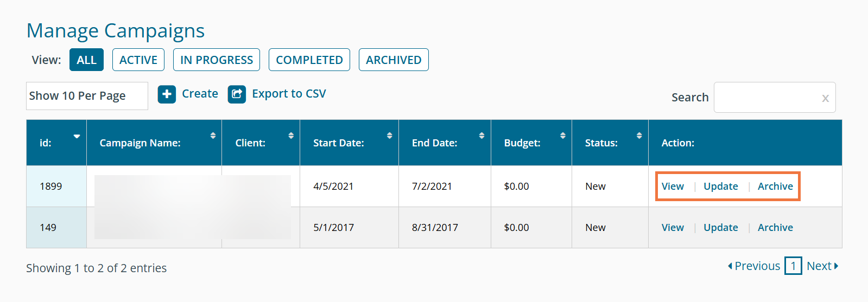Image resolution: width=868 pixels, height=302 pixels.
Task: Sort by Start Date column arrows
Action: click(389, 136)
